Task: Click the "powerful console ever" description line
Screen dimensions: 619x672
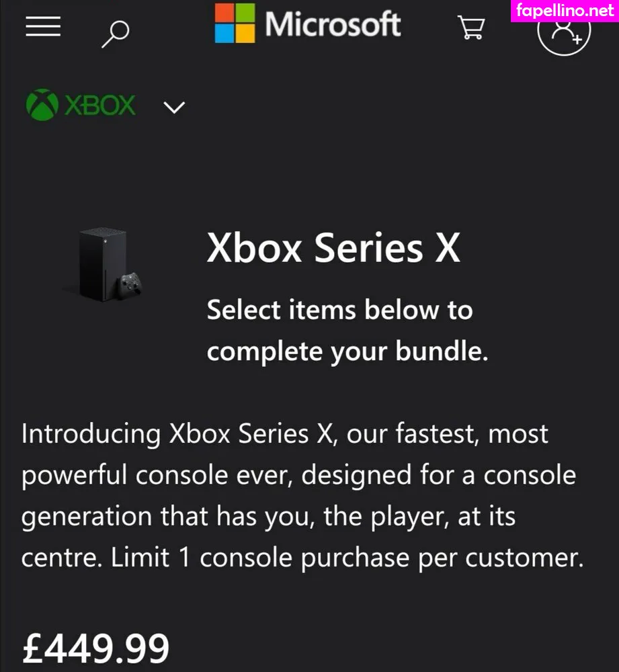Action: [x=298, y=475]
